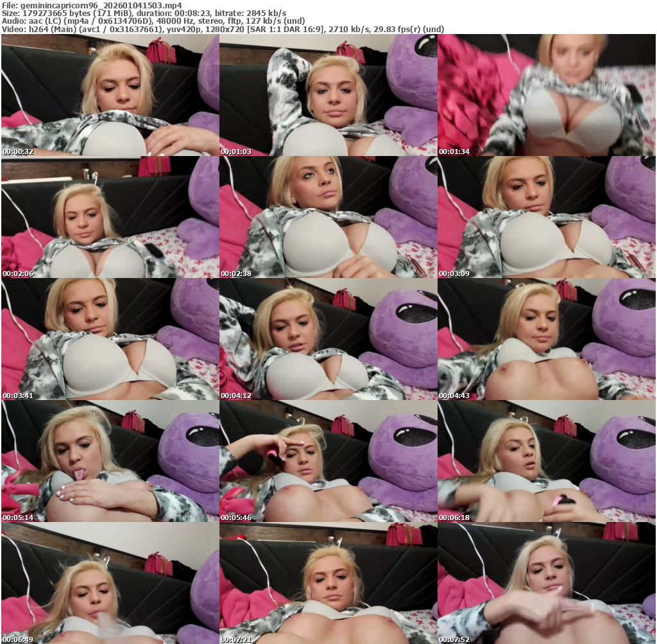Select the thumbnail frame stamped 00:07:21
The image size is (657, 644).
click(x=328, y=582)
